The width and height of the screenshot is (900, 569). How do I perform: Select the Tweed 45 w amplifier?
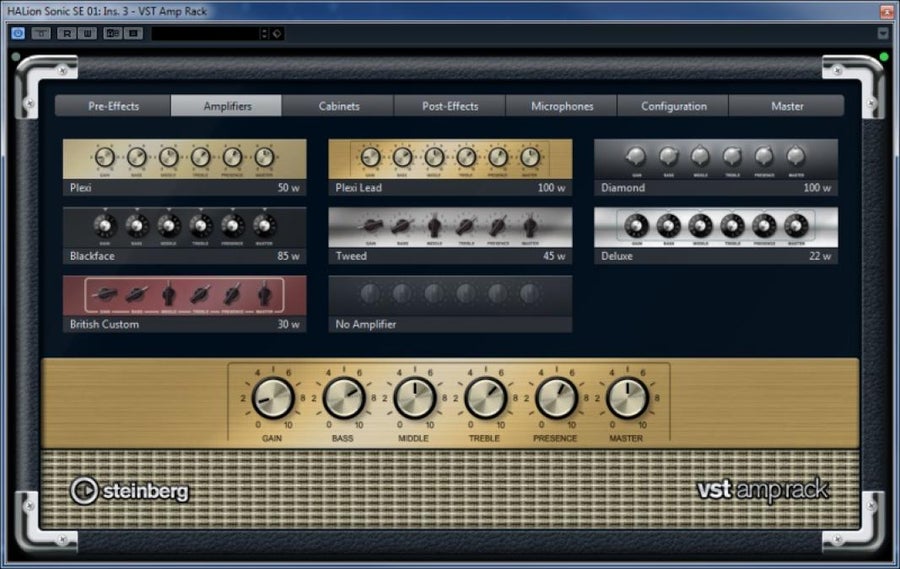point(450,235)
